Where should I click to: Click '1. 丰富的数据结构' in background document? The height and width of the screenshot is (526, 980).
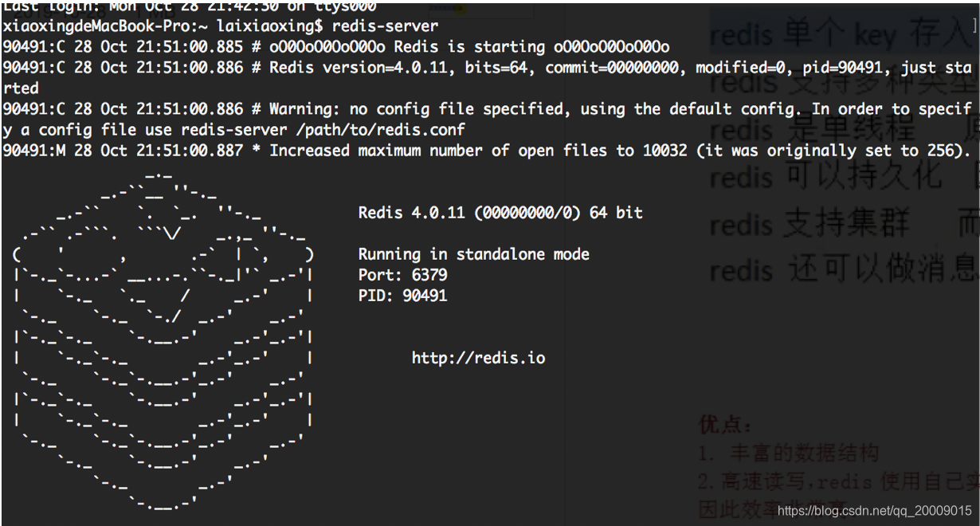(789, 453)
